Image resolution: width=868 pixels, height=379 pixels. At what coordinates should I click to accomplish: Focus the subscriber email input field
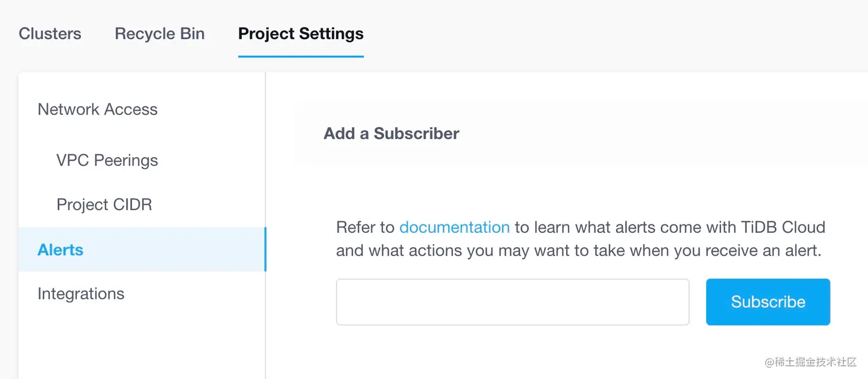[x=512, y=302]
